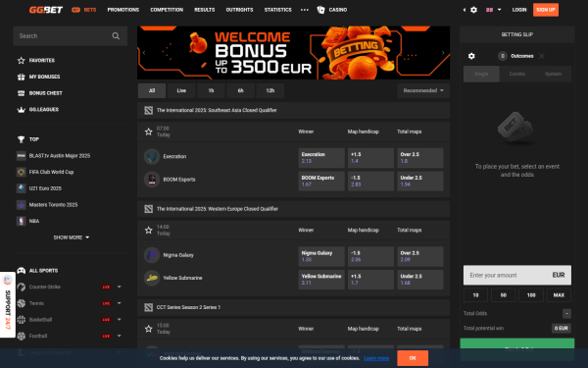The width and height of the screenshot is (588, 368).
Task: Open Outrights menu item
Action: click(240, 10)
